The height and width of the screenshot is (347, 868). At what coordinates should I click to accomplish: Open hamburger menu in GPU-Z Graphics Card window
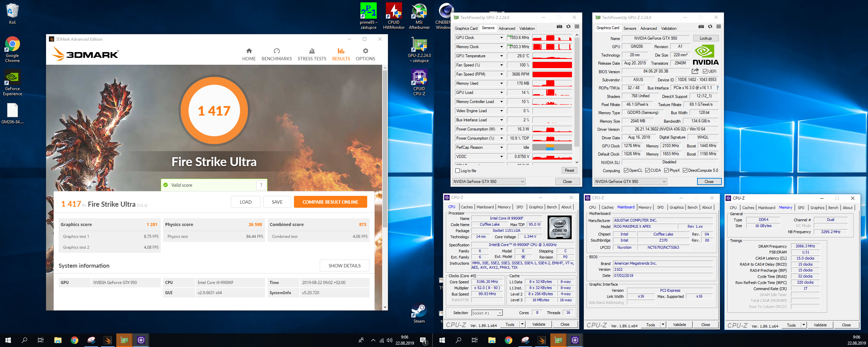[x=718, y=27]
